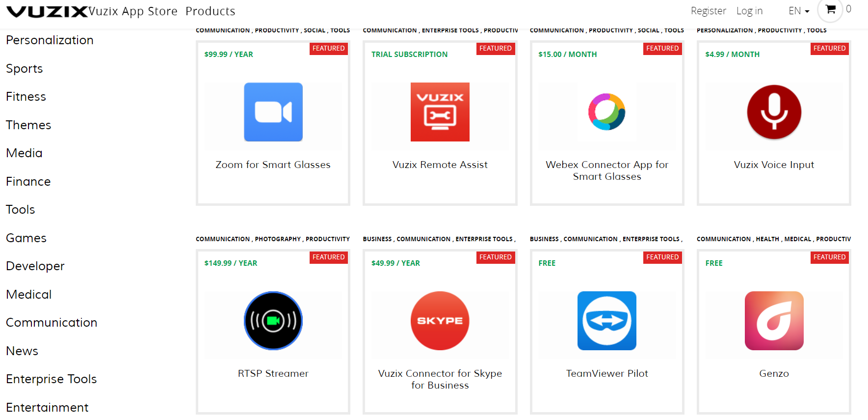Select the Entertainment category
Viewport: 868px width, 420px height.
click(x=47, y=408)
